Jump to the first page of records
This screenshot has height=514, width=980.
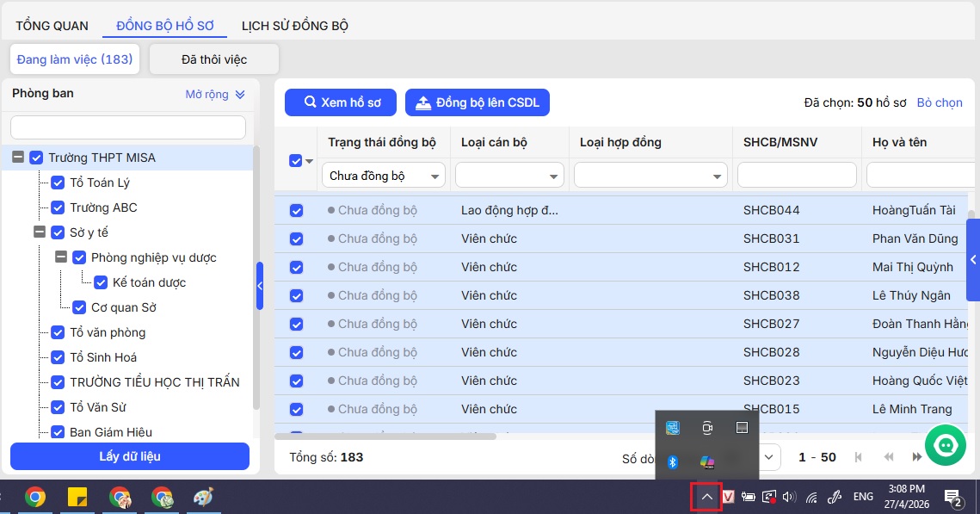coord(857,457)
